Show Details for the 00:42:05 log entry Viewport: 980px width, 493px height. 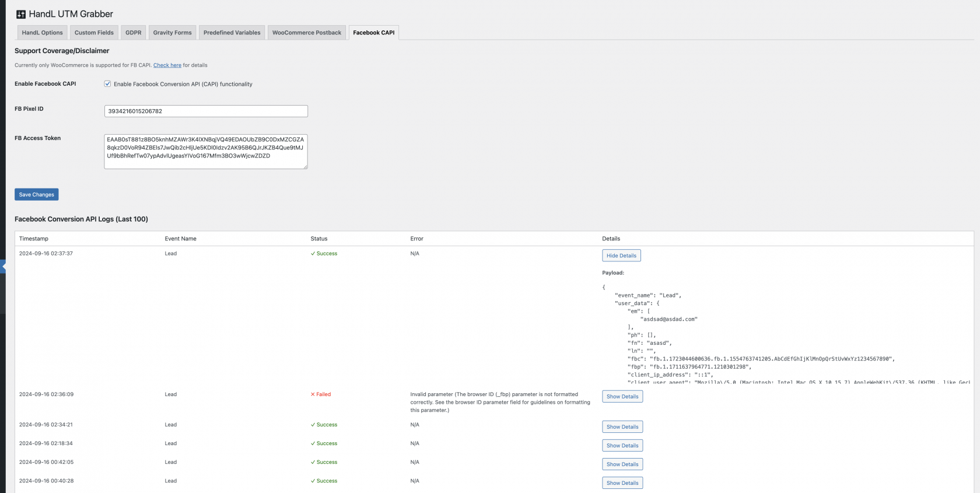point(622,464)
